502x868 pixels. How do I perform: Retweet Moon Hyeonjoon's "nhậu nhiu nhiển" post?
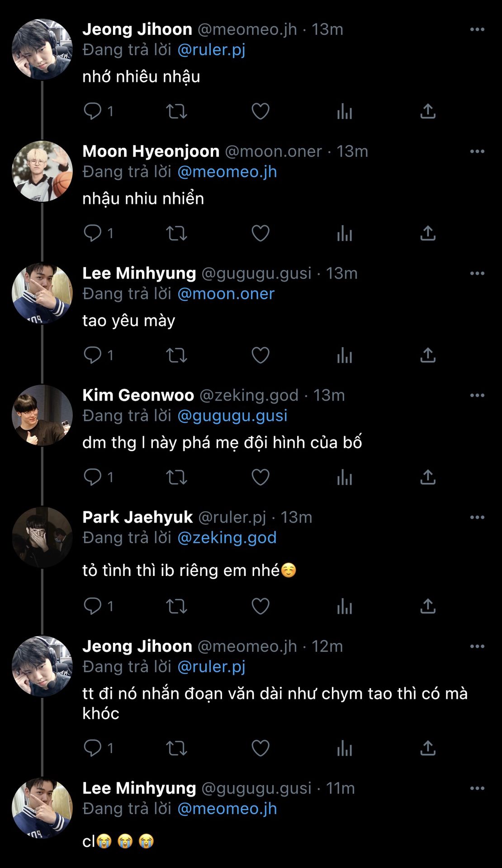tap(176, 233)
